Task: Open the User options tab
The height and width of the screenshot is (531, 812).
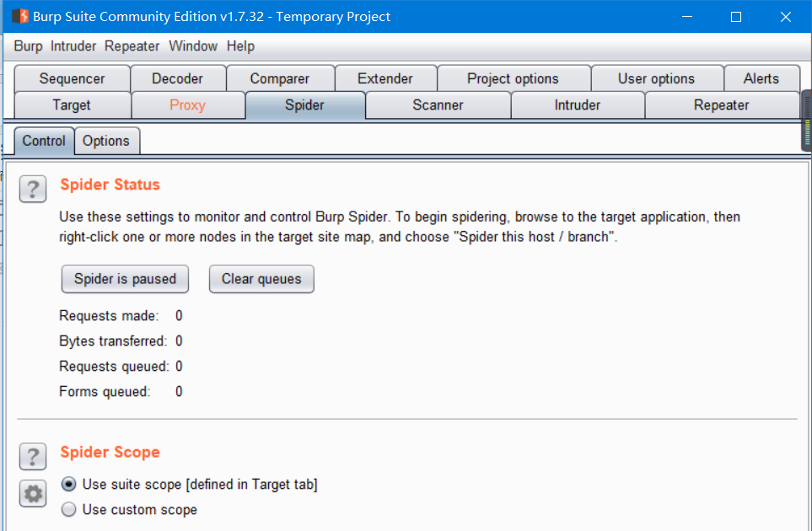Action: (656, 78)
